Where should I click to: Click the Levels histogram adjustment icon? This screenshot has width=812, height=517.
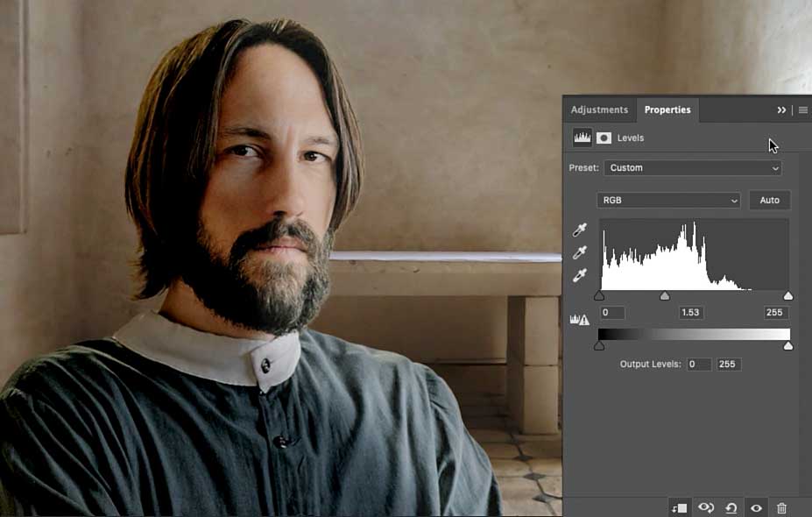583,138
